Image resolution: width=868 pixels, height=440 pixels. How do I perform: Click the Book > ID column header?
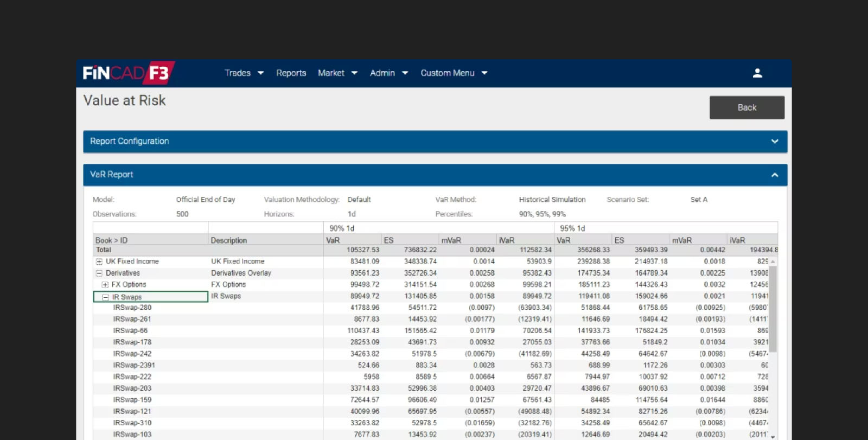(150, 240)
